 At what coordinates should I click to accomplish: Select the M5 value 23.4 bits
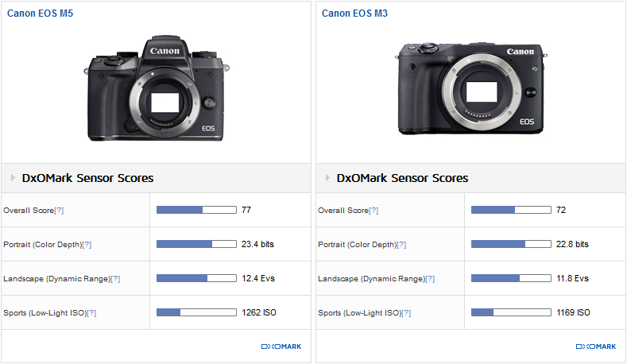258,244
